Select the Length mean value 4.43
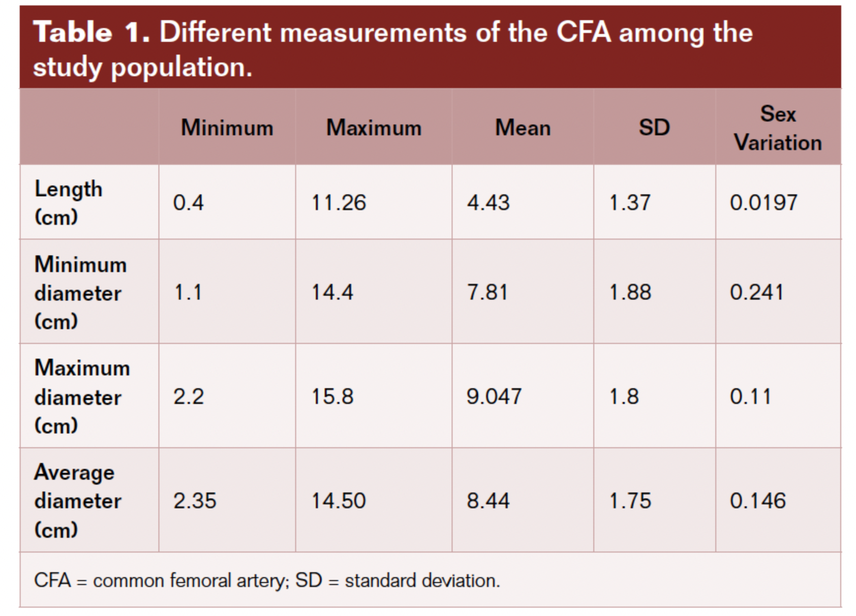This screenshot has height=616, width=856. point(489,203)
